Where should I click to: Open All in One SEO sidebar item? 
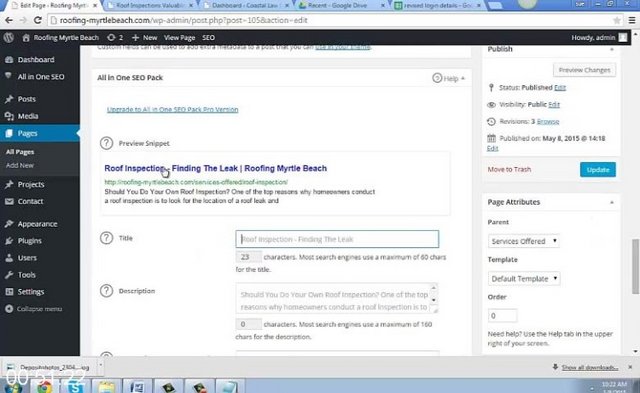tap(40, 77)
